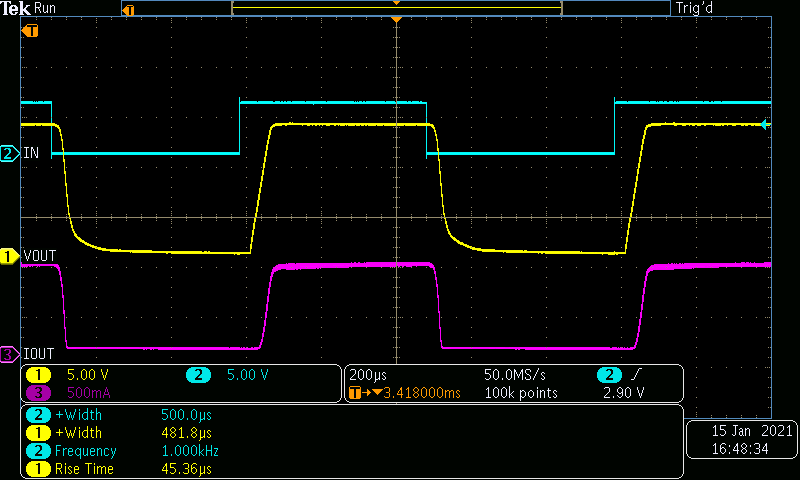Click the channel 2 badge beside +Width measurement
This screenshot has height=480, width=800.
click(38, 415)
